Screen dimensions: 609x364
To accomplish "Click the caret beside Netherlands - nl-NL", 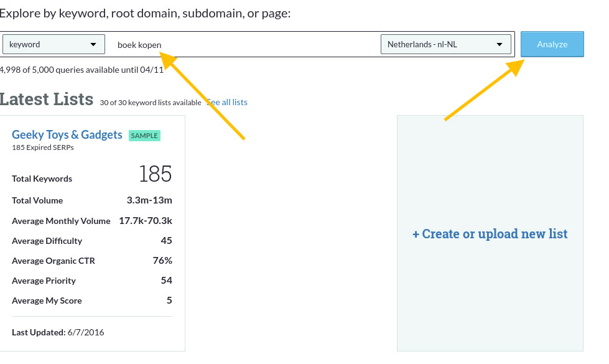I will tap(500, 45).
